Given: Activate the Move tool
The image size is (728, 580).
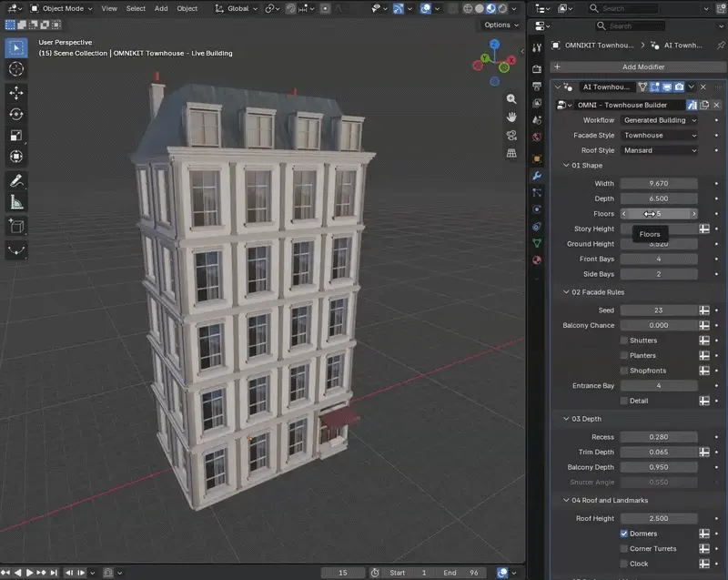Looking at the screenshot, I should click(16, 93).
